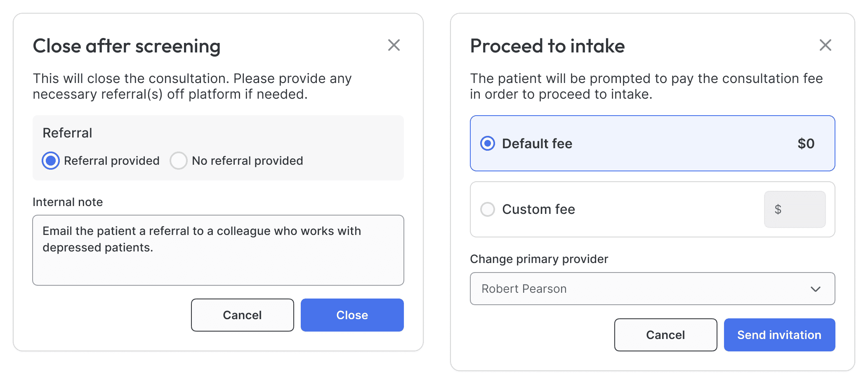Click the Proceed to intake dialog title
The height and width of the screenshot is (384, 868).
click(x=547, y=46)
